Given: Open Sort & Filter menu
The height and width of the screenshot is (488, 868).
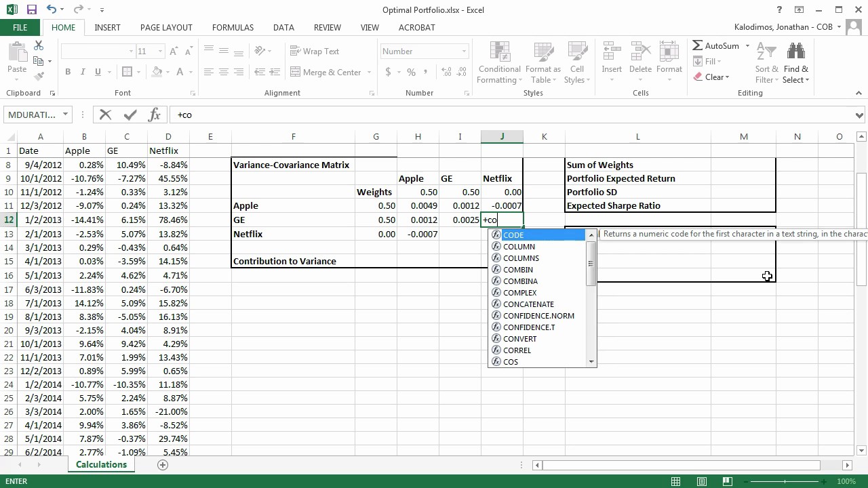Looking at the screenshot, I should click(767, 62).
